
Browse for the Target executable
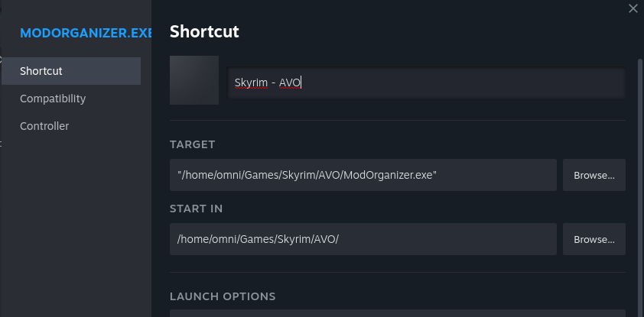tap(594, 175)
